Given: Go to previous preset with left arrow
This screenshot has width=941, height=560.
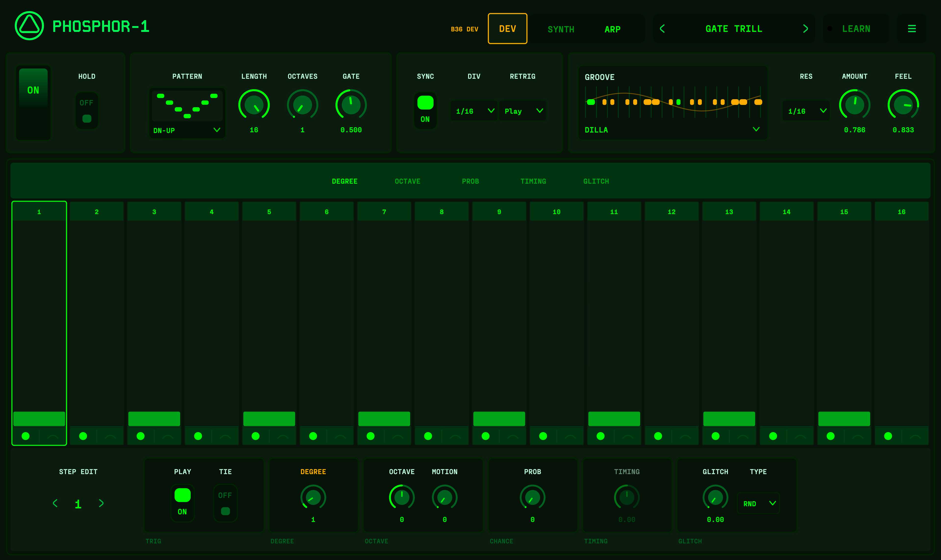Looking at the screenshot, I should [x=662, y=29].
